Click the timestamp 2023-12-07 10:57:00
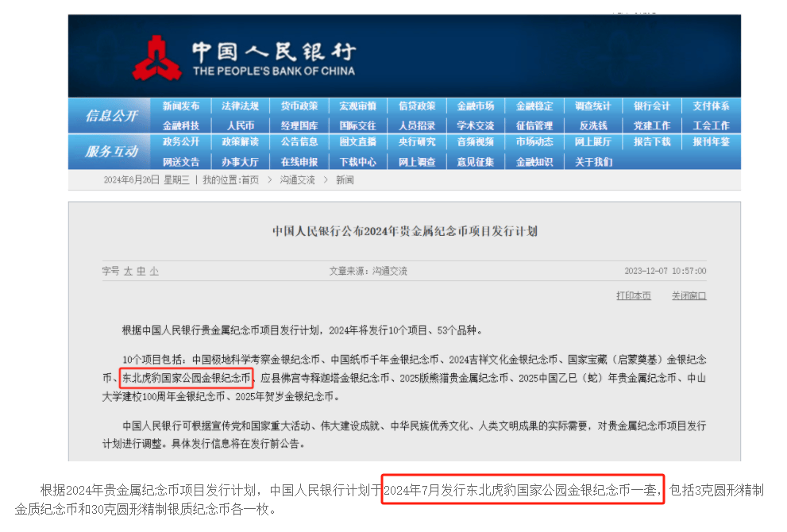Image resolution: width=787 pixels, height=532 pixels. [665, 271]
